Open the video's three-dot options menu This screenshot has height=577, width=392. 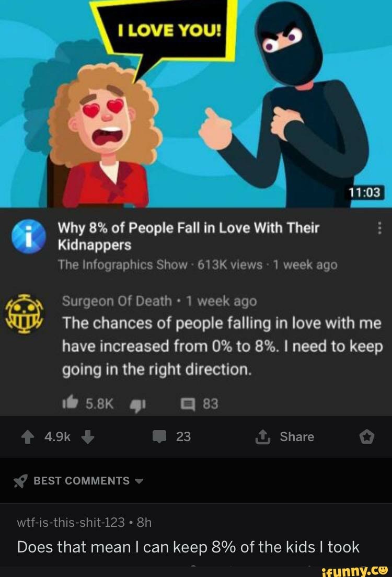pyautogui.click(x=380, y=228)
